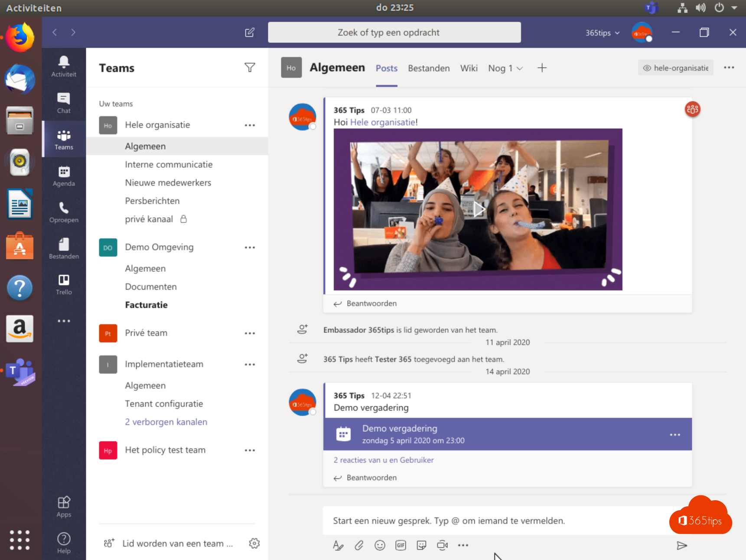This screenshot has width=746, height=560.
Task: Play the party video in the post
Action: pyautogui.click(x=478, y=209)
